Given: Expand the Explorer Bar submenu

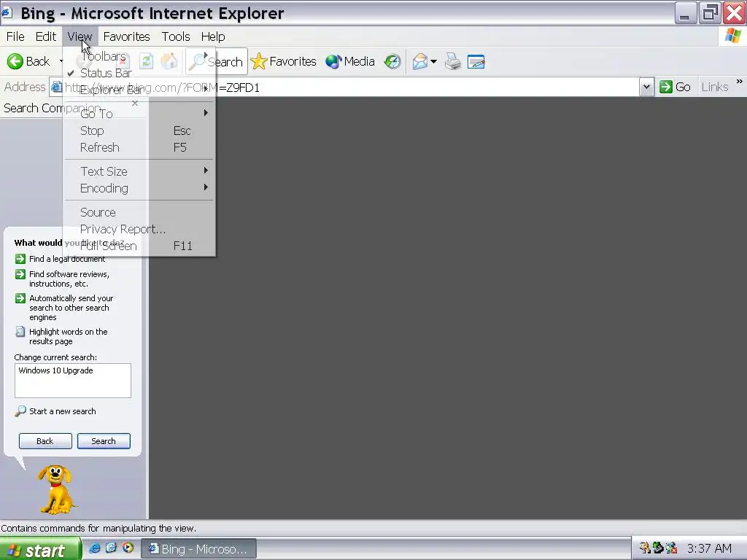Looking at the screenshot, I should point(139,90).
